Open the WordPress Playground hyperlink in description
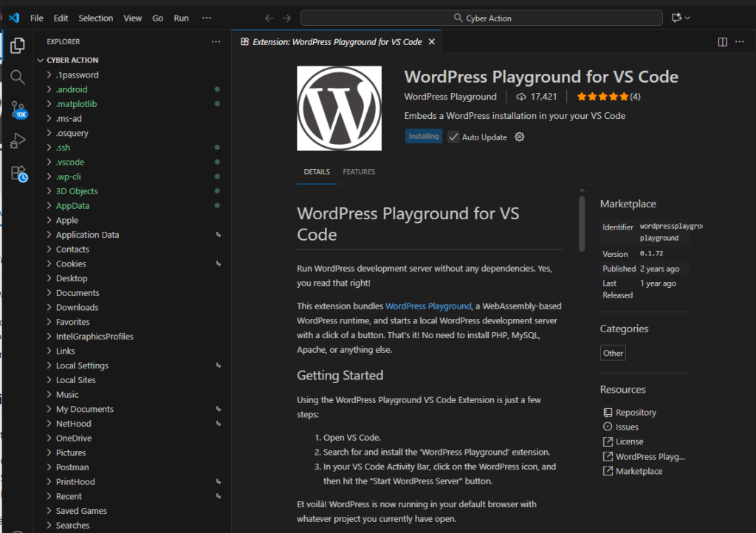 427,306
